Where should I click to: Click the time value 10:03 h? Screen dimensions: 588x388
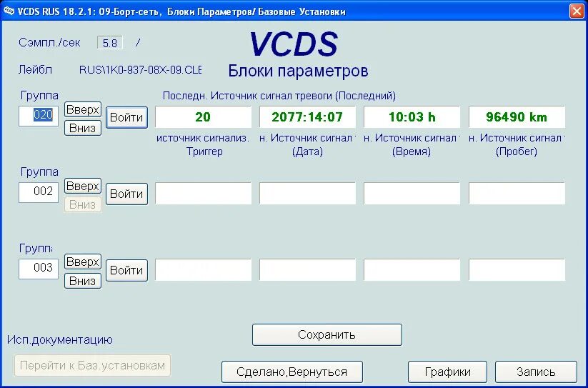pyautogui.click(x=412, y=117)
